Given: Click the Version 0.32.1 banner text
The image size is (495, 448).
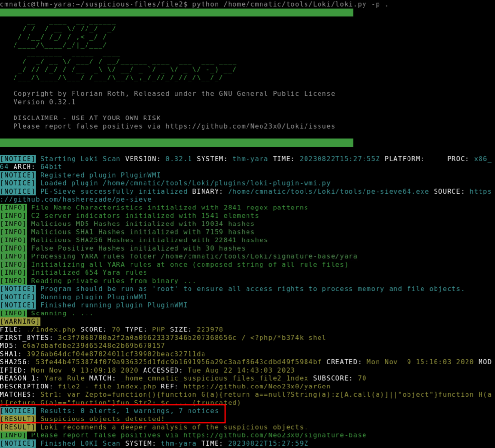Looking at the screenshot, I should [44, 102].
